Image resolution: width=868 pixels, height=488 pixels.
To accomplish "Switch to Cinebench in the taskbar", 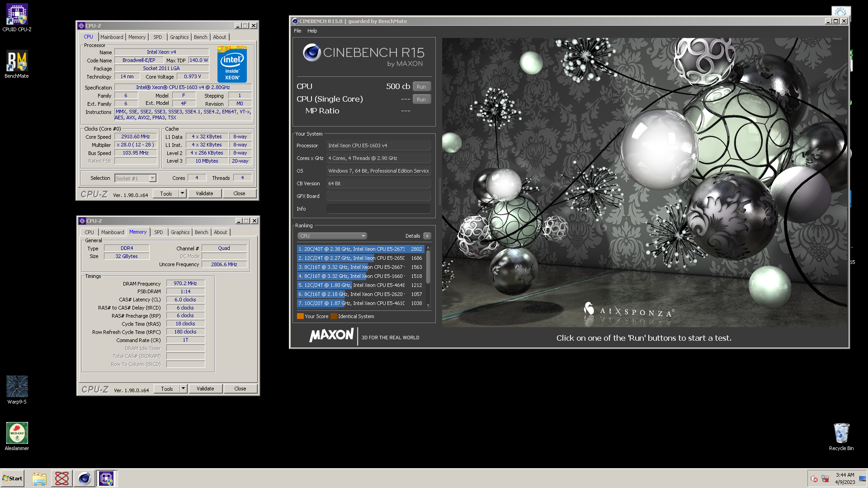I will pos(84,479).
